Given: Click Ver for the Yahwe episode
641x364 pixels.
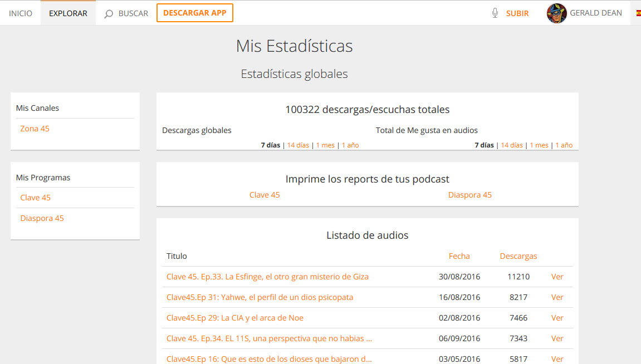Looking at the screenshot, I should 557,297.
